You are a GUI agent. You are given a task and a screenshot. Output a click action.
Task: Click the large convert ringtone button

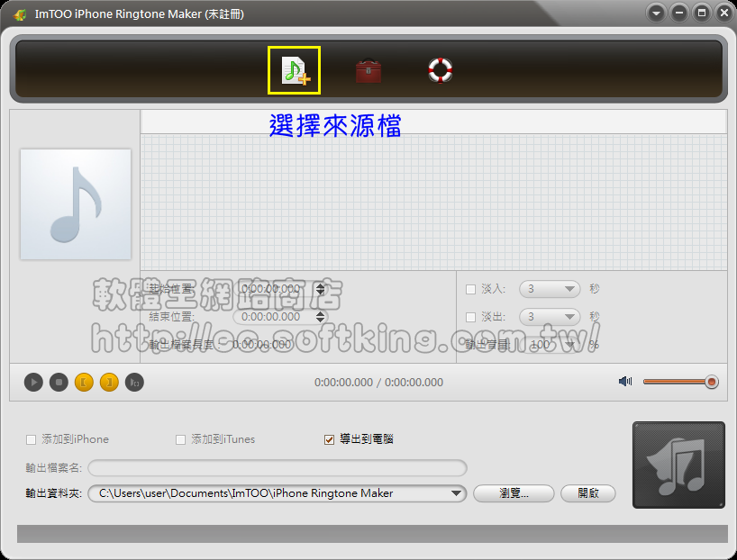click(x=678, y=465)
